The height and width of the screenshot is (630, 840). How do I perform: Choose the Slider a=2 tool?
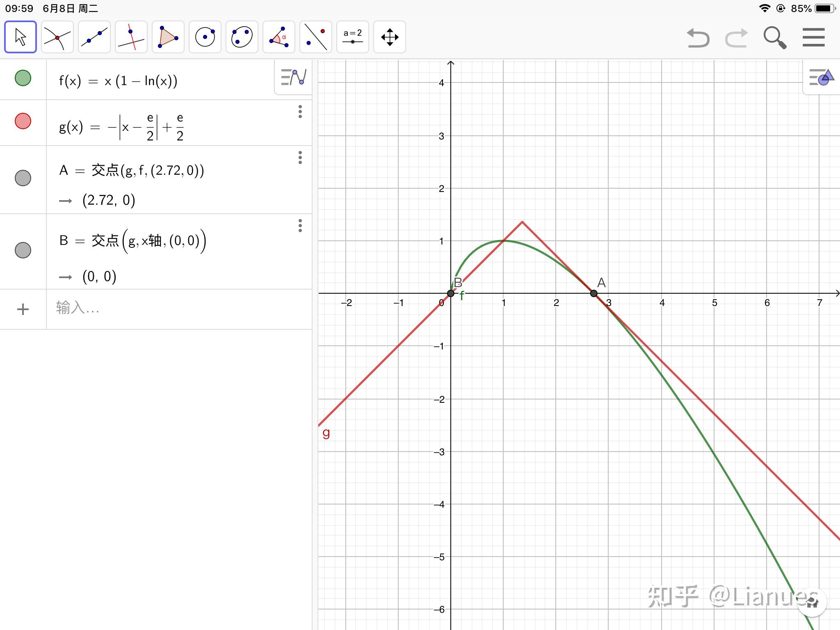[353, 37]
